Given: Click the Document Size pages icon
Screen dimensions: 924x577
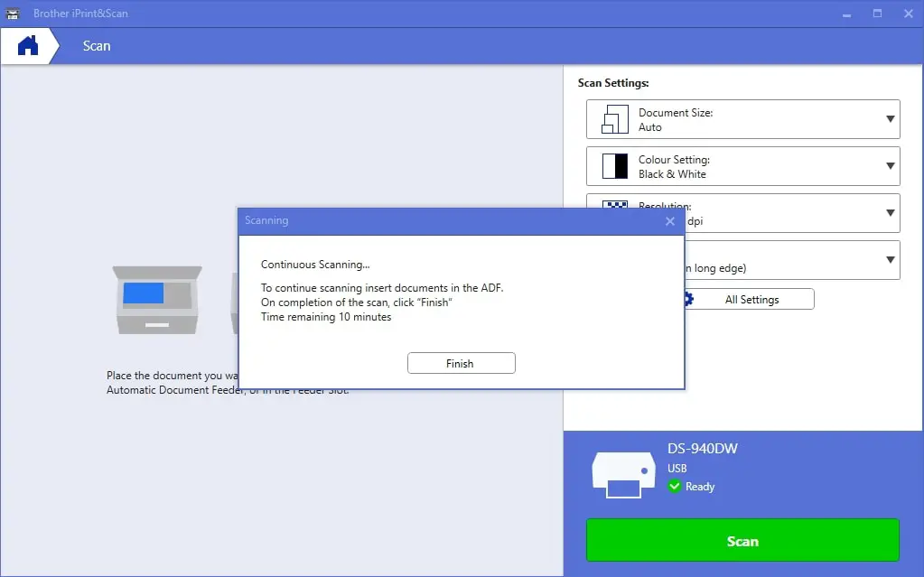Looking at the screenshot, I should point(614,119).
